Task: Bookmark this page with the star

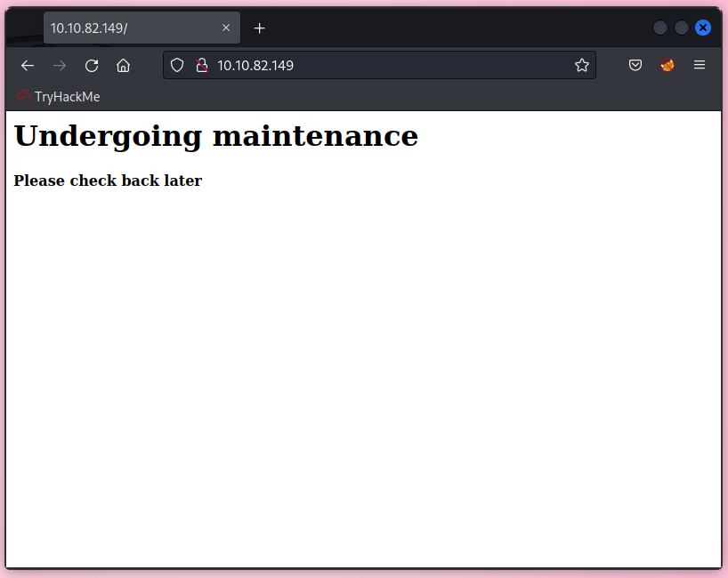Action: 582,65
